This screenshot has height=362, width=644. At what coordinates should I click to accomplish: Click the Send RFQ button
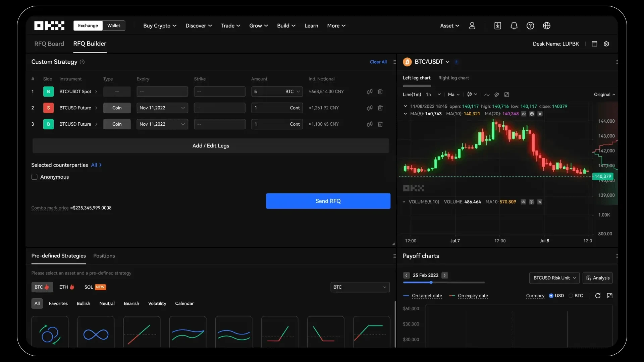[328, 201]
